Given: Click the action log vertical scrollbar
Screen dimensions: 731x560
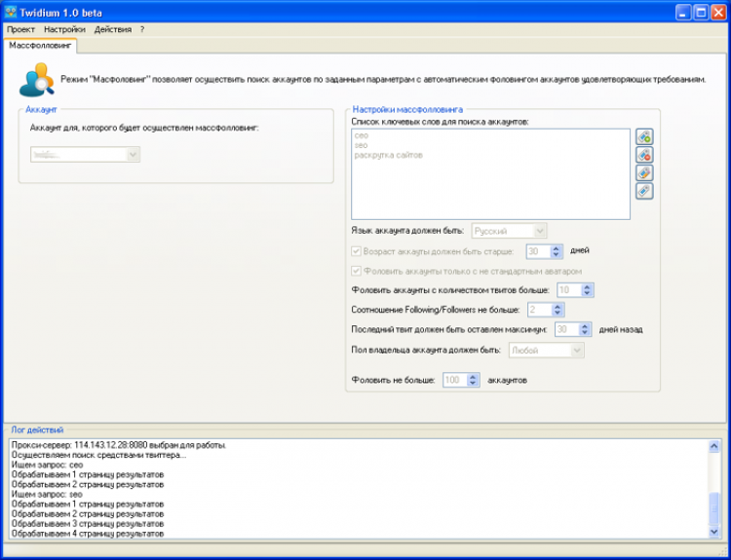Looking at the screenshot, I should (715, 487).
